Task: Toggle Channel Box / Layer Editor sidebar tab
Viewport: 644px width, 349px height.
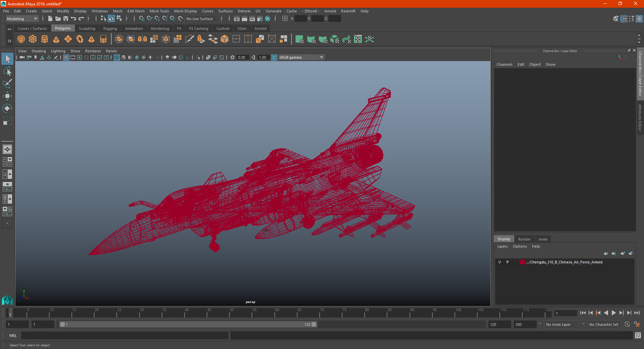Action: 640,74
